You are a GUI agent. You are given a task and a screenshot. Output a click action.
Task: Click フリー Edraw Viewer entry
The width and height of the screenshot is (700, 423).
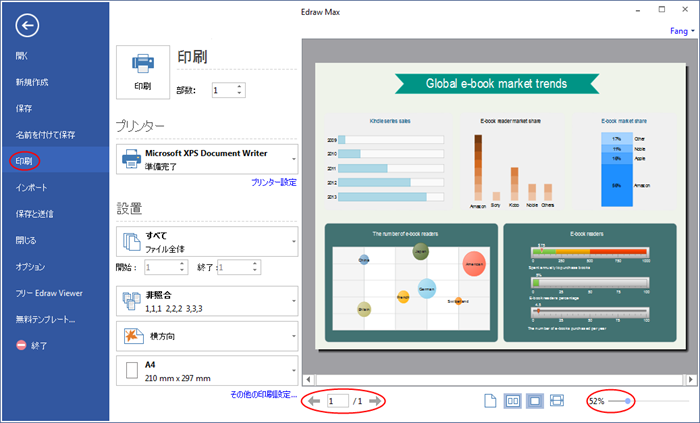(x=49, y=293)
